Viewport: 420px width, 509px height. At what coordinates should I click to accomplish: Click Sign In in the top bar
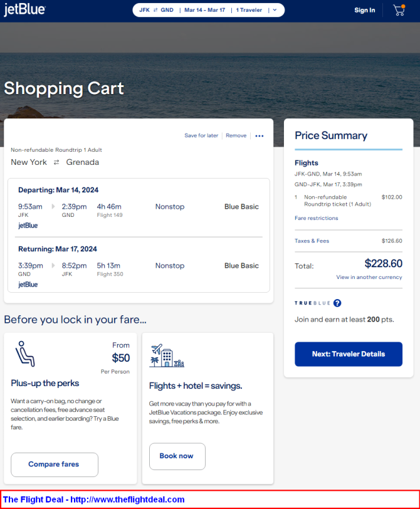tap(364, 10)
